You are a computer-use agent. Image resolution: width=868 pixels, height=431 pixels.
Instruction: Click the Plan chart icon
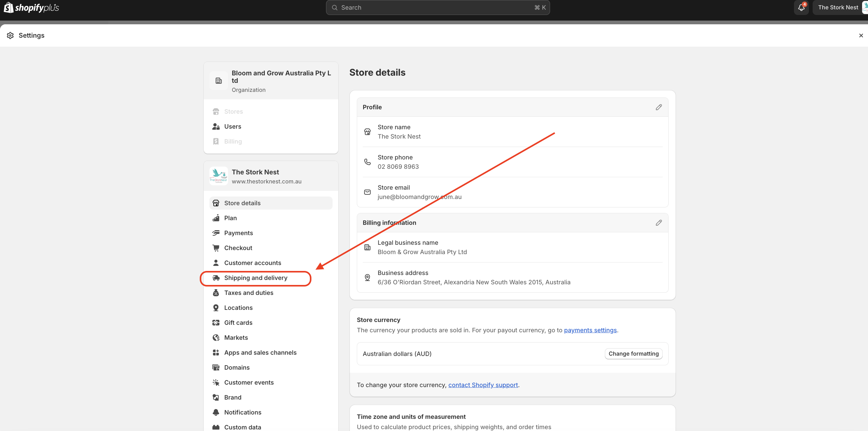(216, 218)
